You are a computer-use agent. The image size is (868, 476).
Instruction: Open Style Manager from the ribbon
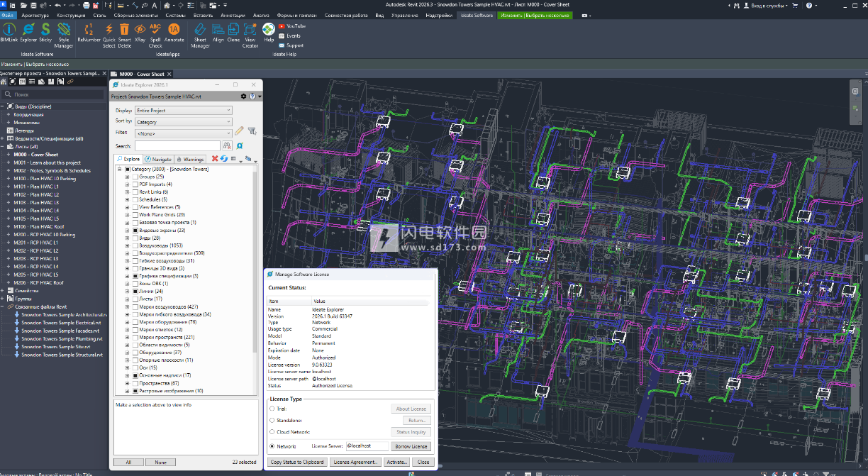64,30
